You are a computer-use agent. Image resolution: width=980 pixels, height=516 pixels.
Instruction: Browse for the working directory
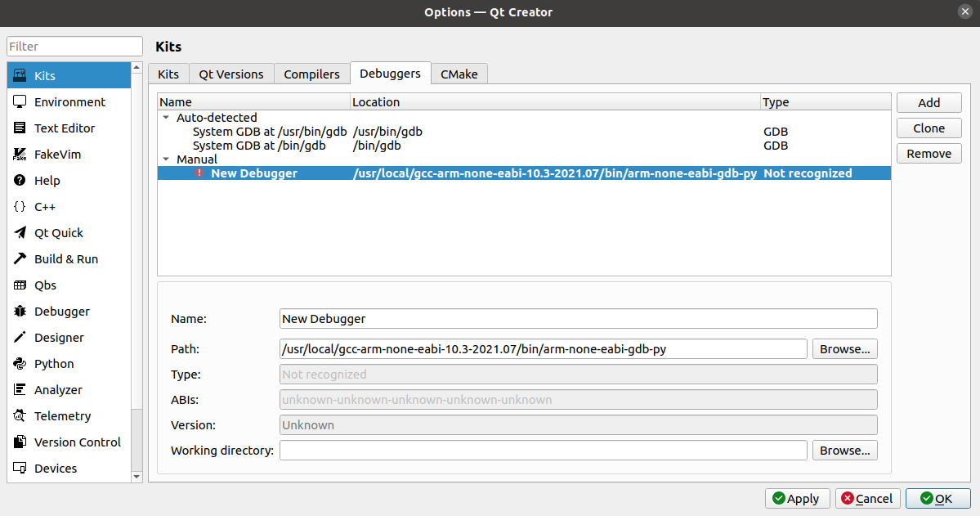tap(845, 451)
